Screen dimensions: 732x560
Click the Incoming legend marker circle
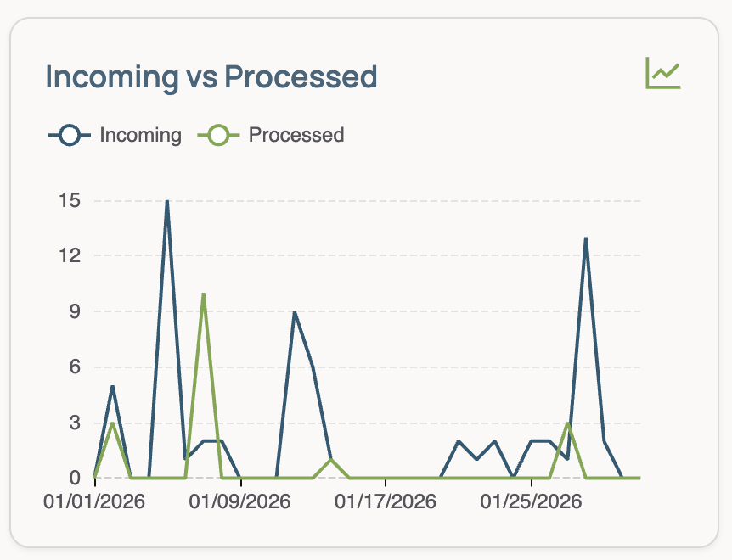click(70, 135)
